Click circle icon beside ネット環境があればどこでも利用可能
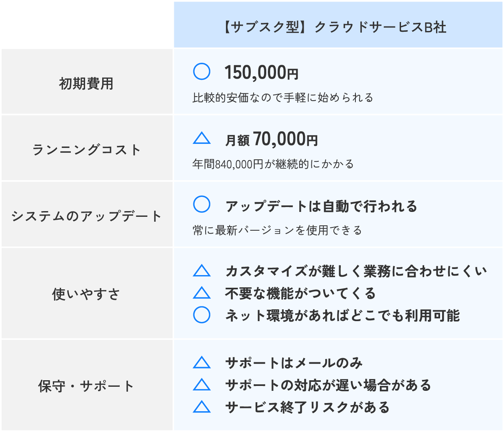 point(202,315)
